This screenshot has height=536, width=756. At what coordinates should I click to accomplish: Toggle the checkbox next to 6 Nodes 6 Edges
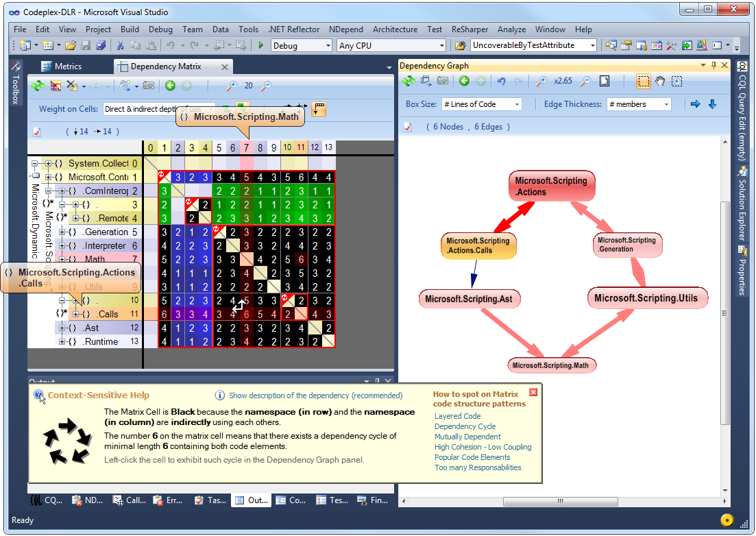click(x=408, y=126)
